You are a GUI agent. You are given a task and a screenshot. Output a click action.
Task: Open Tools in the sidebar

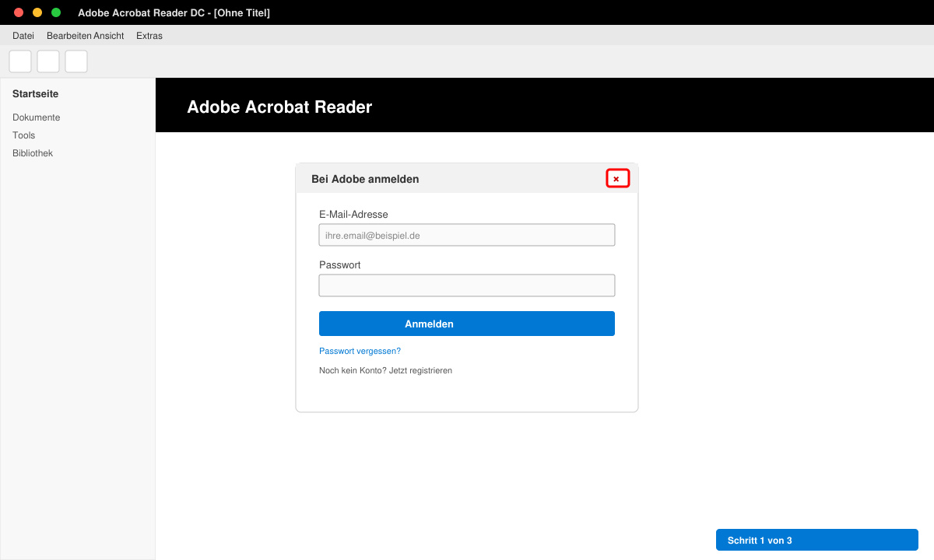click(24, 135)
